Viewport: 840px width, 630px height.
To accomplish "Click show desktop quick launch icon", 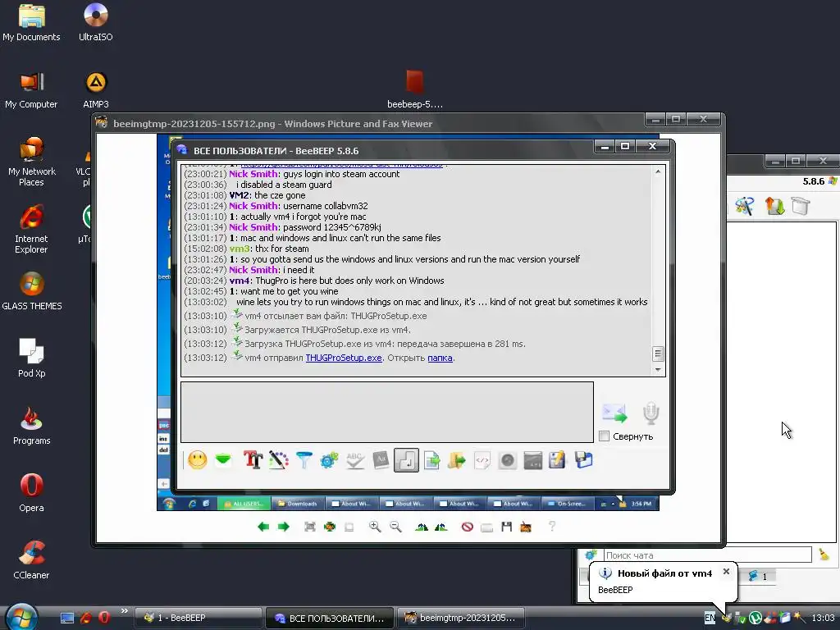I will tap(67, 618).
